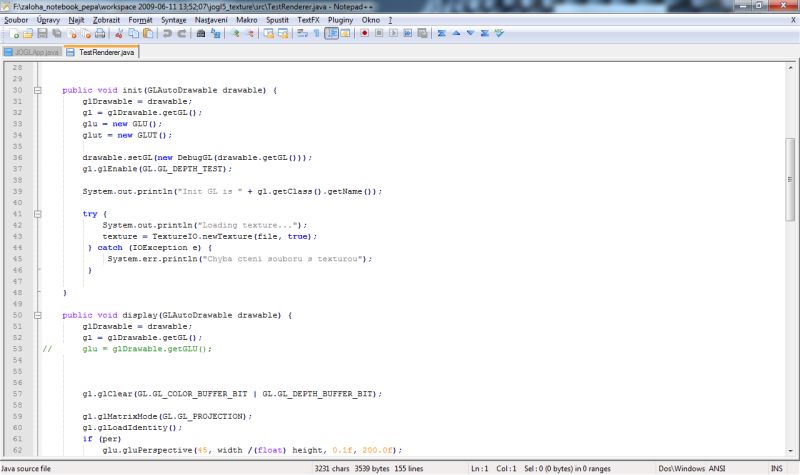Open the ? help menu

pos(390,20)
